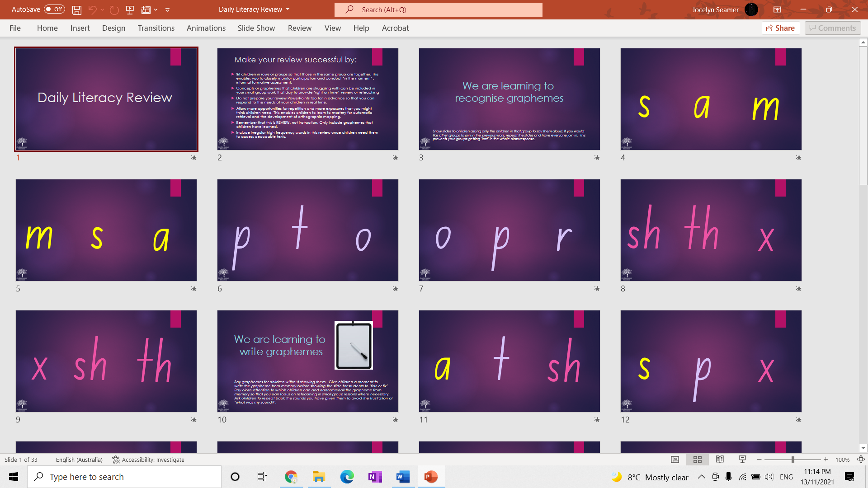The image size is (868, 488).
Task: Click scroll down arrow of vertical scrollbar
Action: point(863,448)
